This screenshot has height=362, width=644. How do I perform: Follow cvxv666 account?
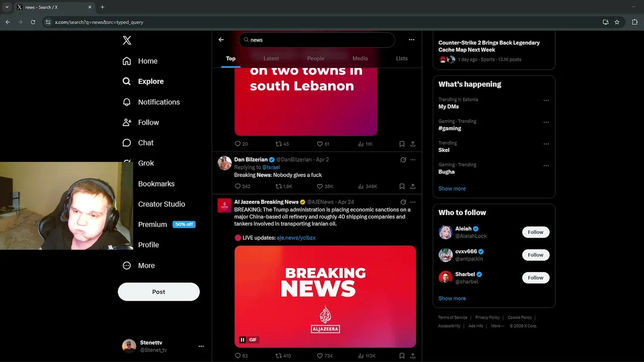pos(535,255)
